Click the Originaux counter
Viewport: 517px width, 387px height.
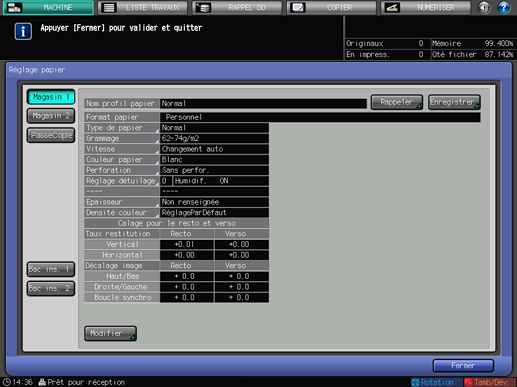coord(386,43)
